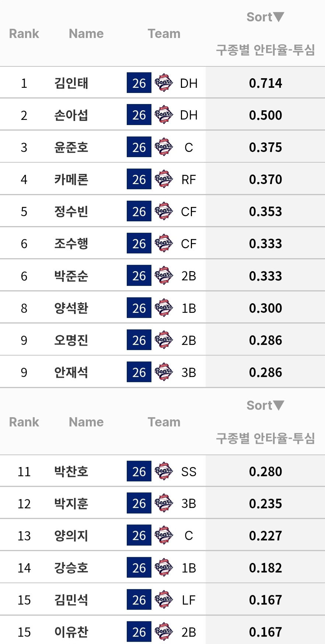The image size is (325, 644).
Task: Open player 안재석 name link
Action: pos(71,372)
